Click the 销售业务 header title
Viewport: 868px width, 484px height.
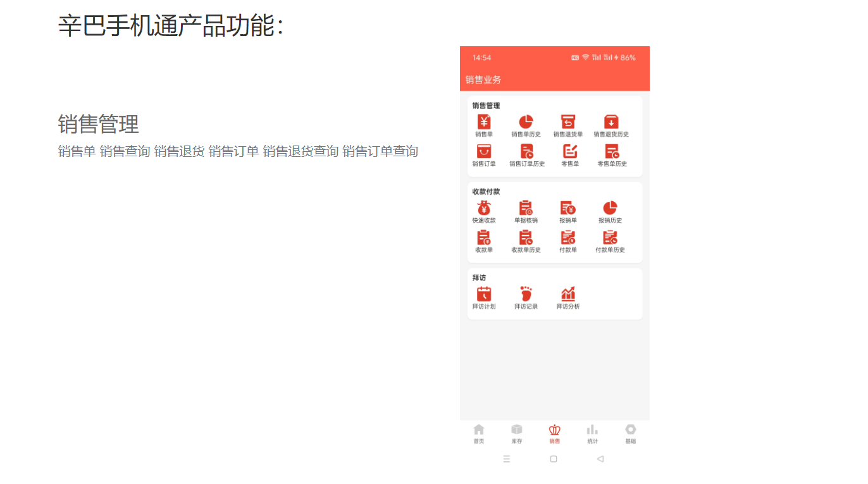pos(483,80)
